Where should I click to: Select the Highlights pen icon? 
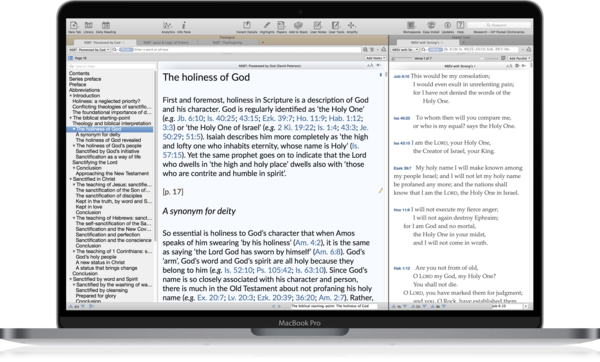(x=267, y=26)
